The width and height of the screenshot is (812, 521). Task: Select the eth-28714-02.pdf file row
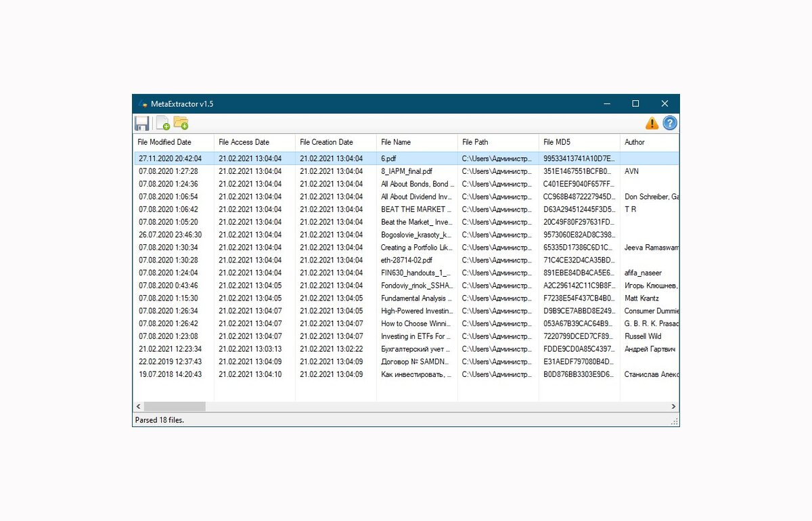pyautogui.click(x=406, y=260)
